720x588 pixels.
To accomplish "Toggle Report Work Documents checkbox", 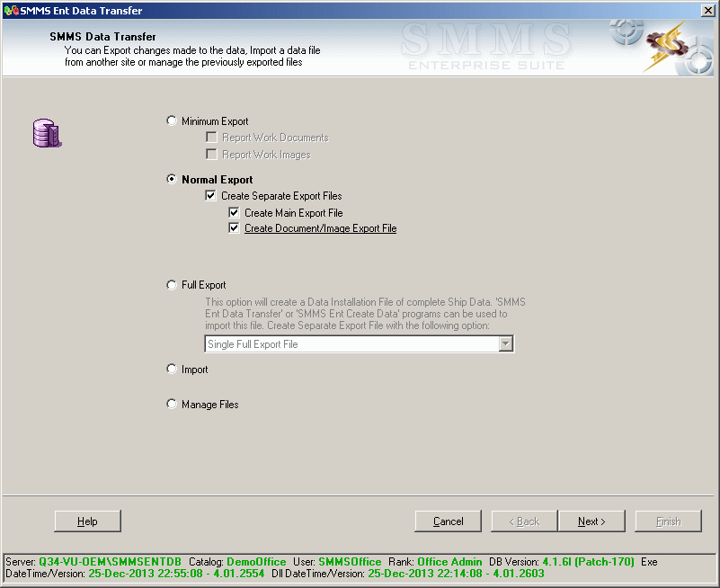I will (211, 137).
